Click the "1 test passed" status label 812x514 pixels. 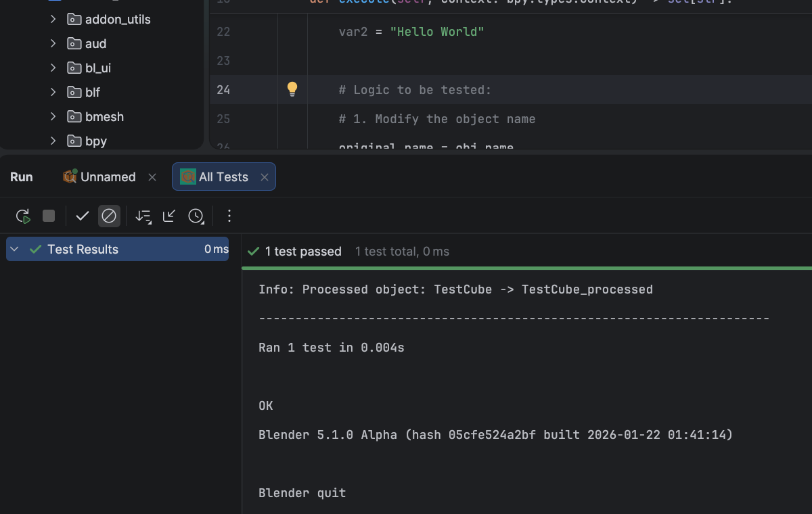coord(303,251)
